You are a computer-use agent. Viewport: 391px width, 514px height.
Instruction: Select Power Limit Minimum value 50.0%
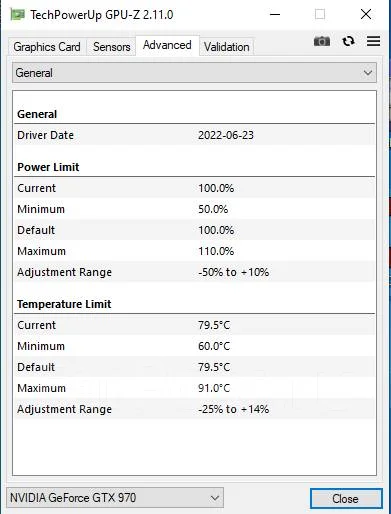click(213, 209)
